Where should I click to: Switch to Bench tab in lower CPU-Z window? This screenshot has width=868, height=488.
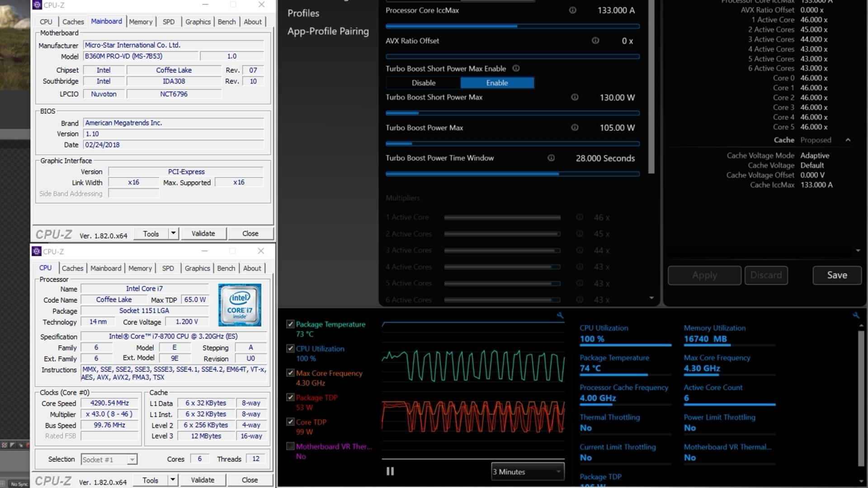(226, 268)
